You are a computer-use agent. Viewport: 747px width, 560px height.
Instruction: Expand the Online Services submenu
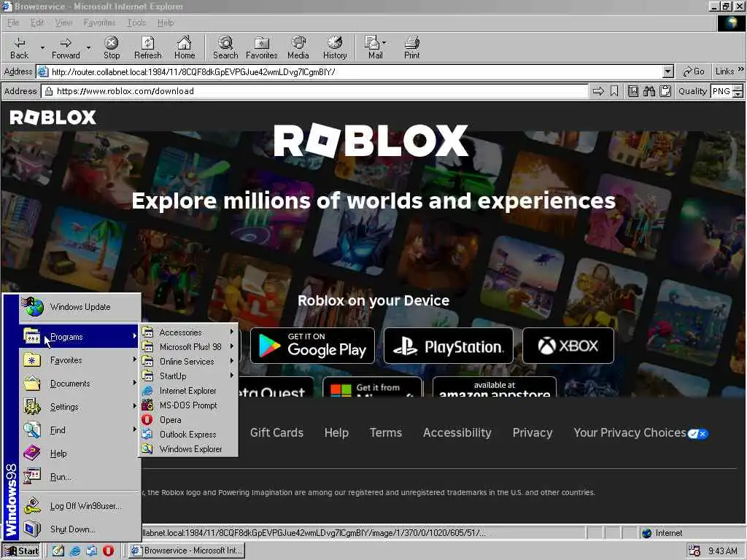coord(189,362)
